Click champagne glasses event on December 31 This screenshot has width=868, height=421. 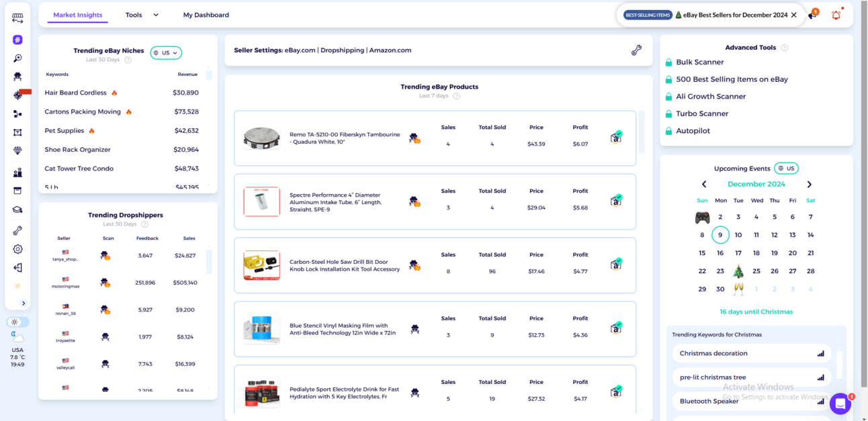click(x=738, y=289)
